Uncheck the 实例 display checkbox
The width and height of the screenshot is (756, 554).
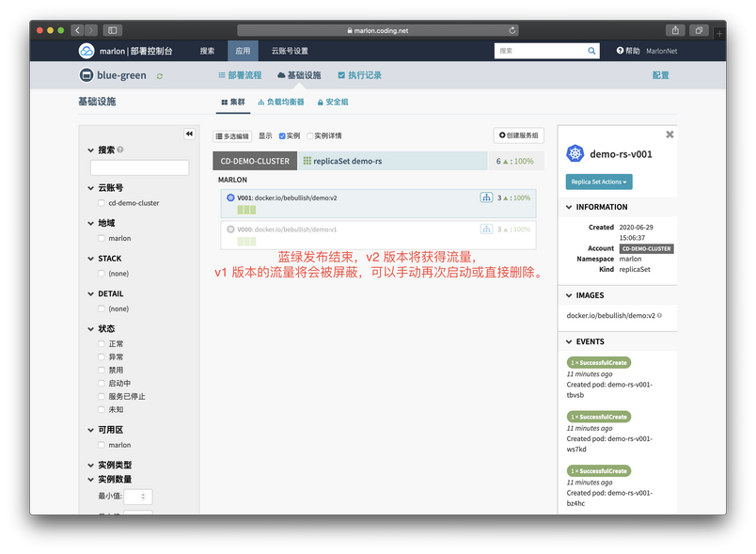[x=282, y=136]
